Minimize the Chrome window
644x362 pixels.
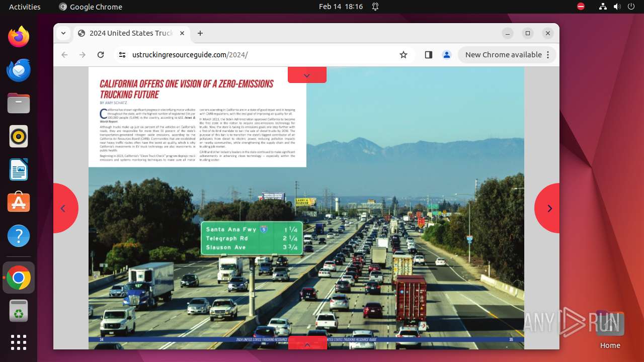pyautogui.click(x=508, y=33)
